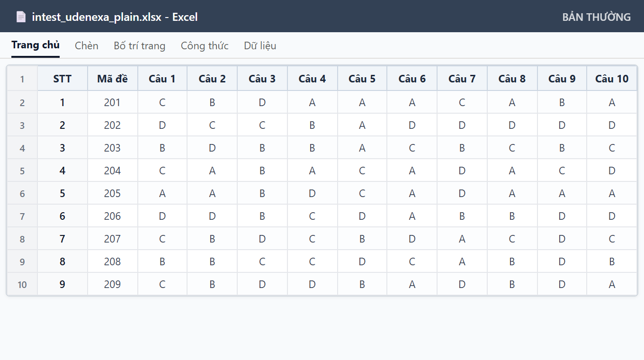Select row header number 1
The image size is (644, 360).
pyautogui.click(x=22, y=79)
